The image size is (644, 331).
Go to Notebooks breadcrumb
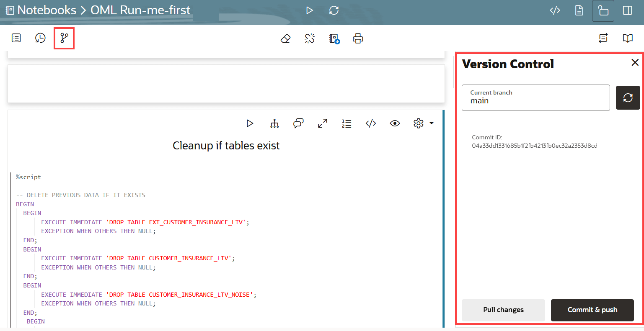pos(47,10)
